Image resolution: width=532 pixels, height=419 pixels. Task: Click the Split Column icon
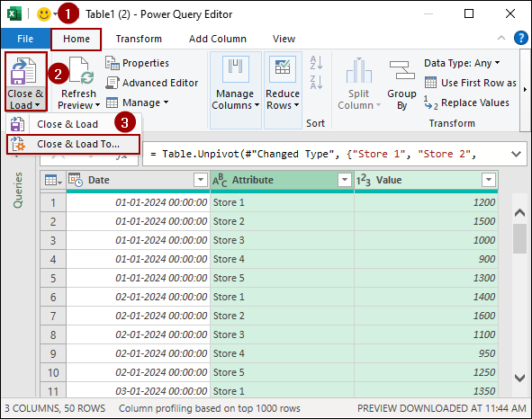click(x=359, y=70)
